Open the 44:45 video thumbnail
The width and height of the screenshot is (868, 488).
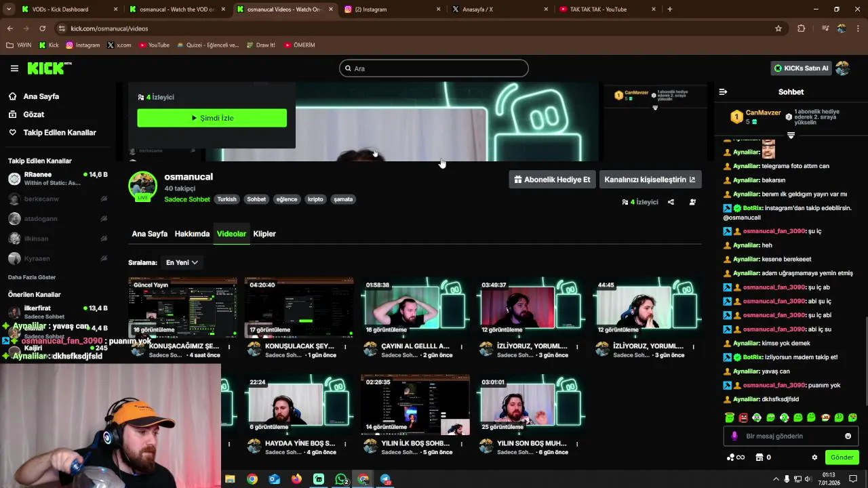tap(646, 307)
